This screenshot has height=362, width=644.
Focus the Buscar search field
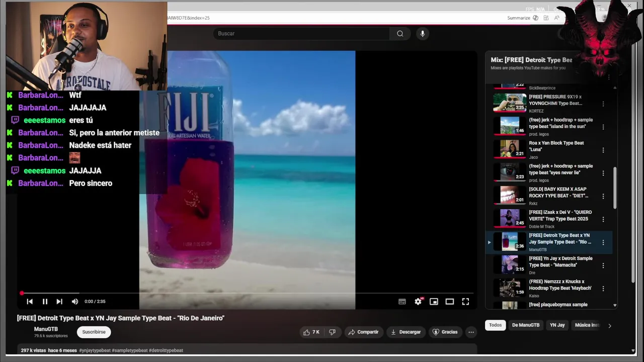coord(301,34)
